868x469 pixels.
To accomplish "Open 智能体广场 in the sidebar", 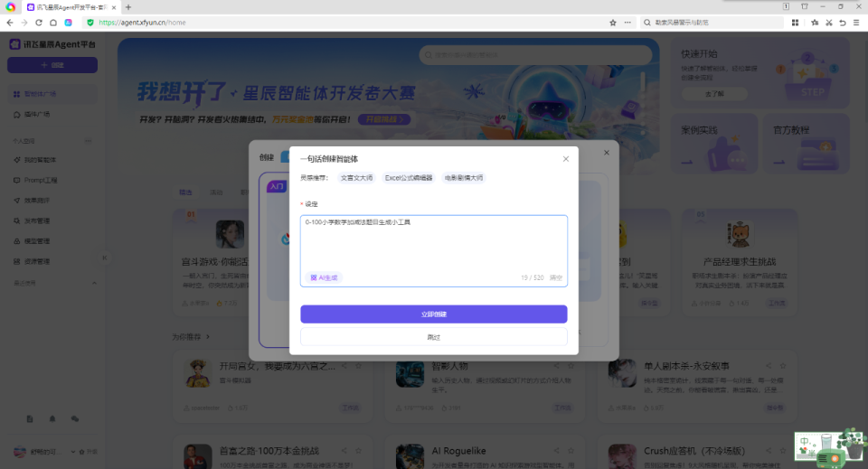I will click(x=52, y=94).
